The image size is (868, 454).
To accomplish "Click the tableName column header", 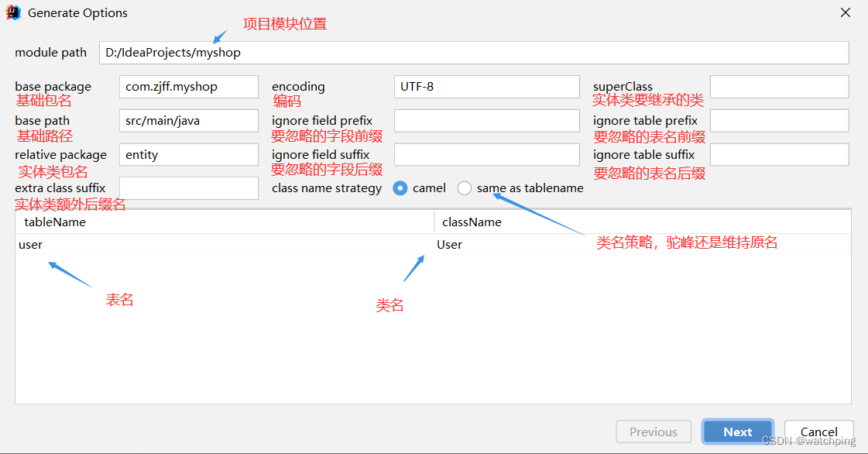I will coord(225,222).
